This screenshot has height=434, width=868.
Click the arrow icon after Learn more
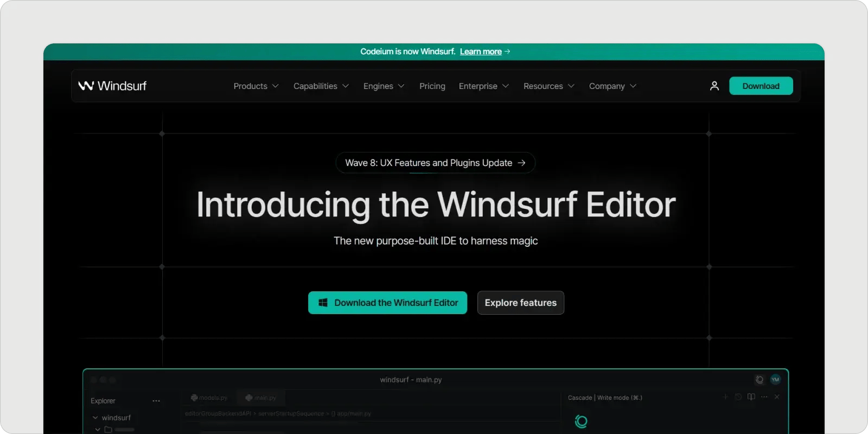point(507,52)
